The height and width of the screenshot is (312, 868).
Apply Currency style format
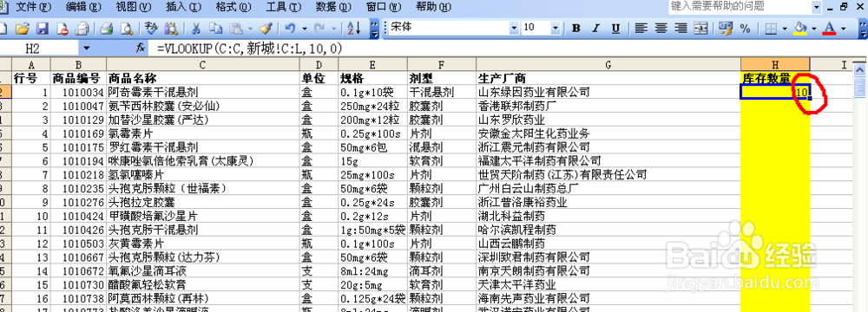725,29
